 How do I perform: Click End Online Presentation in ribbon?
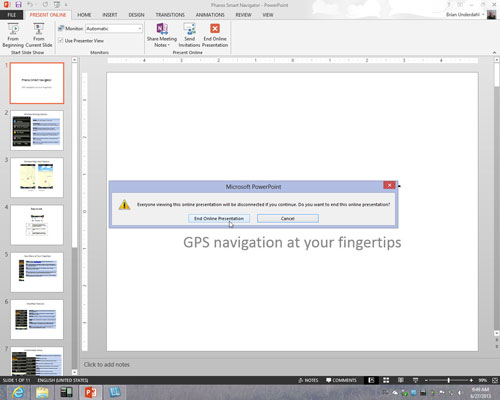[x=215, y=35]
